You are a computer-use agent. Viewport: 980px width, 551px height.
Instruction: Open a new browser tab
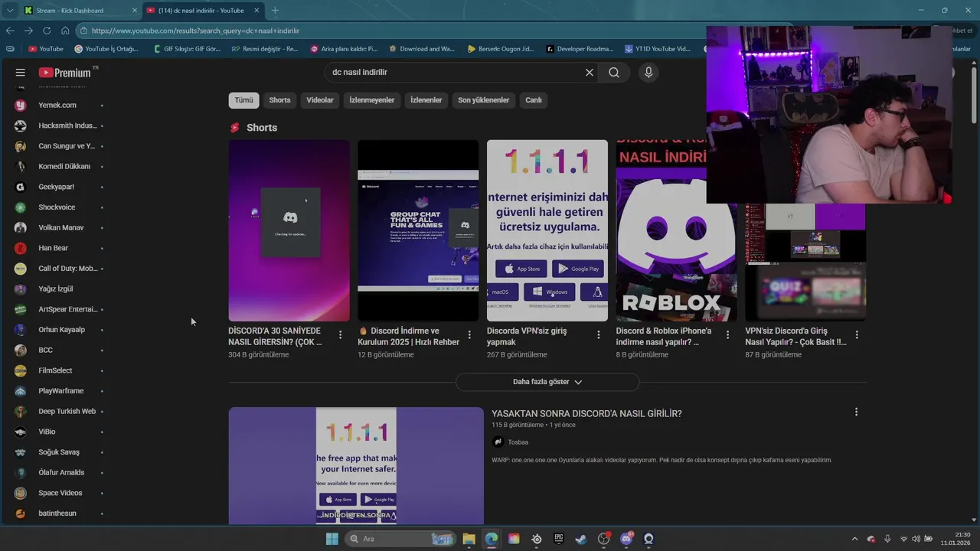(275, 11)
